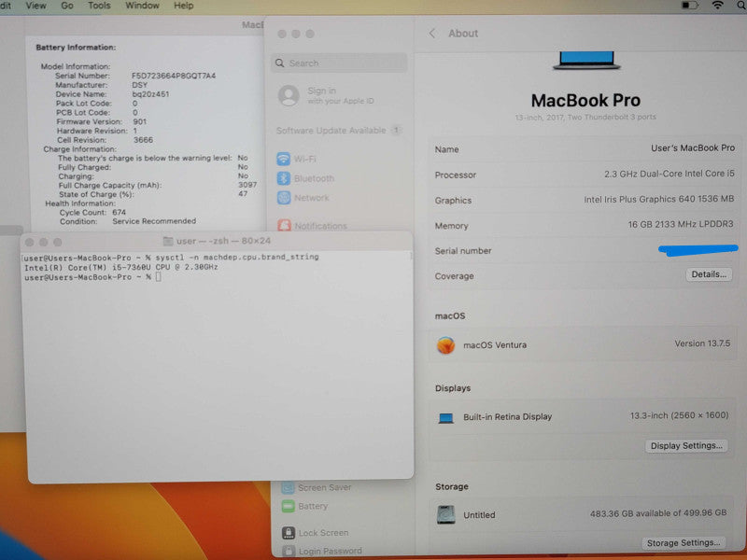747x560 pixels.
Task: Click the Untitled disk drive icon
Action: (446, 515)
